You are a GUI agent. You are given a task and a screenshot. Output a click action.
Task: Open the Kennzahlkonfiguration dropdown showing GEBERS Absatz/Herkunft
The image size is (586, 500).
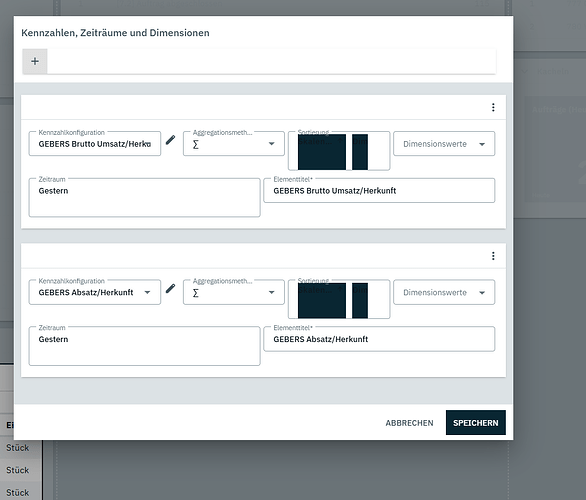[95, 292]
